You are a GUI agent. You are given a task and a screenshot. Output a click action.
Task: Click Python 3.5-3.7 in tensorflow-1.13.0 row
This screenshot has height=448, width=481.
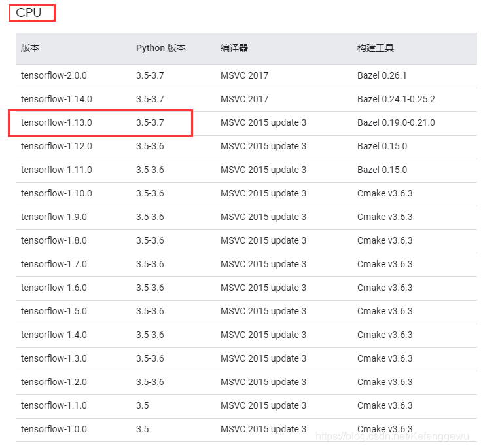(150, 122)
